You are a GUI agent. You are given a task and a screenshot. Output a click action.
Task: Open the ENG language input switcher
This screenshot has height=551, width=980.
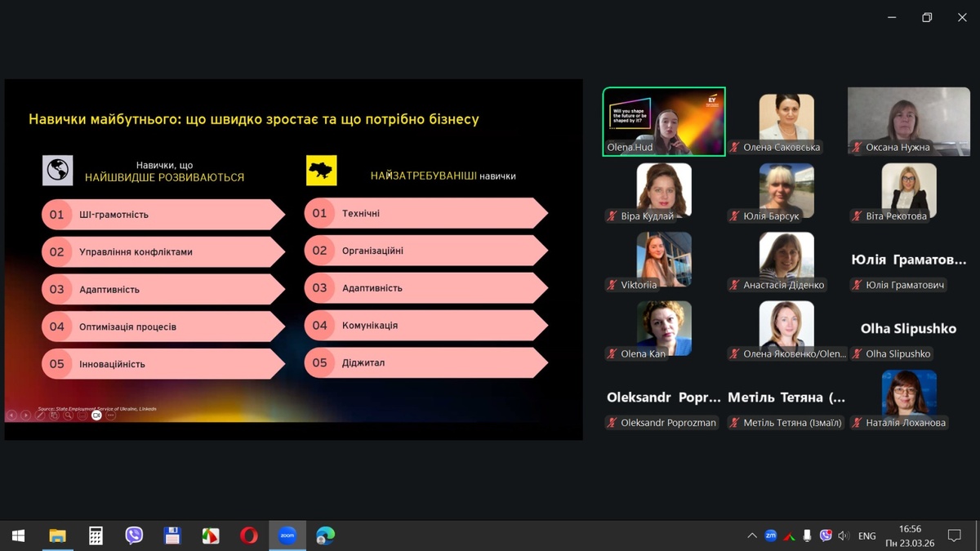866,536
